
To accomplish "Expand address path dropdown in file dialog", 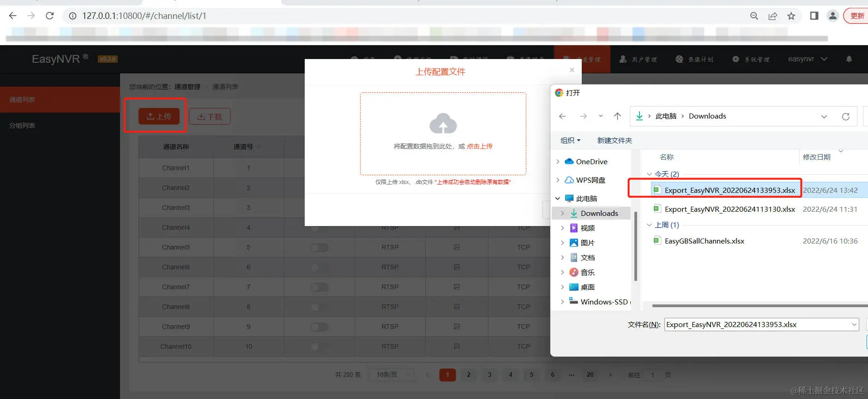I will 824,117.
